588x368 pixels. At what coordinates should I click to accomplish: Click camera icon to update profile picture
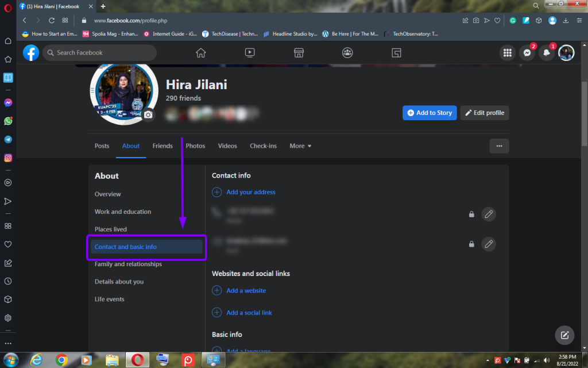click(148, 115)
